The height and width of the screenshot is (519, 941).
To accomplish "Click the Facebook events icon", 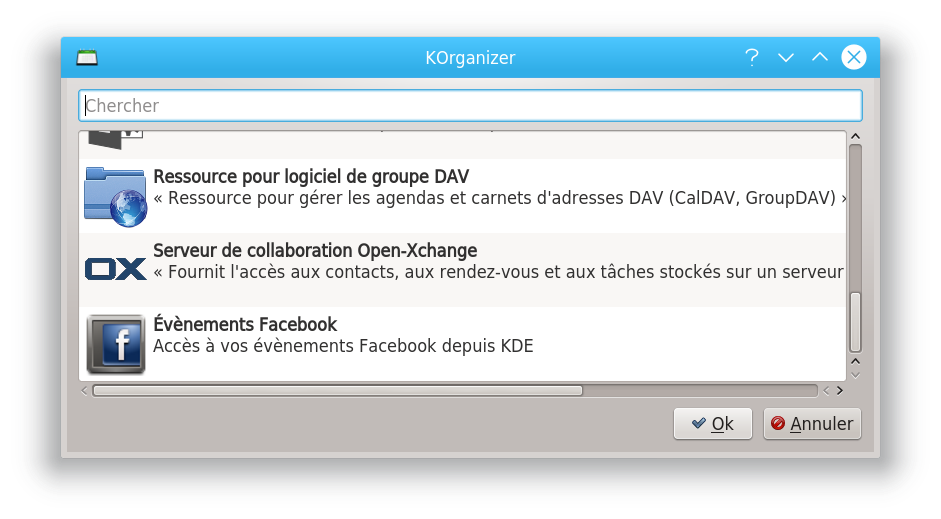I will (x=116, y=344).
